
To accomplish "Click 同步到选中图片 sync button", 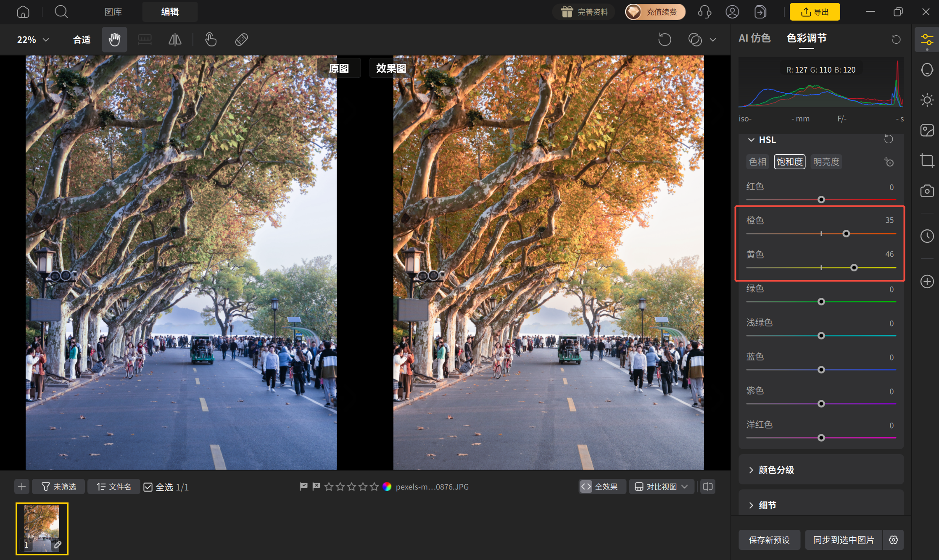I will point(844,540).
